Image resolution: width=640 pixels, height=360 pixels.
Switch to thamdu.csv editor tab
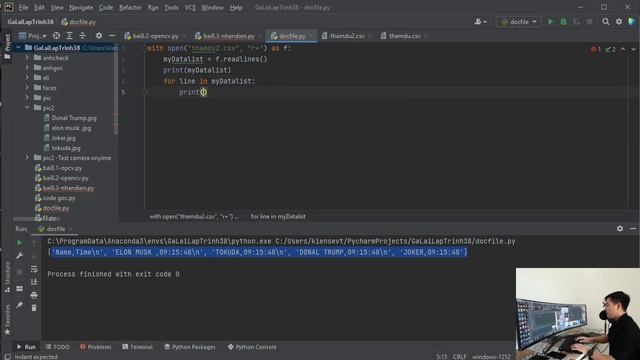click(x=404, y=36)
